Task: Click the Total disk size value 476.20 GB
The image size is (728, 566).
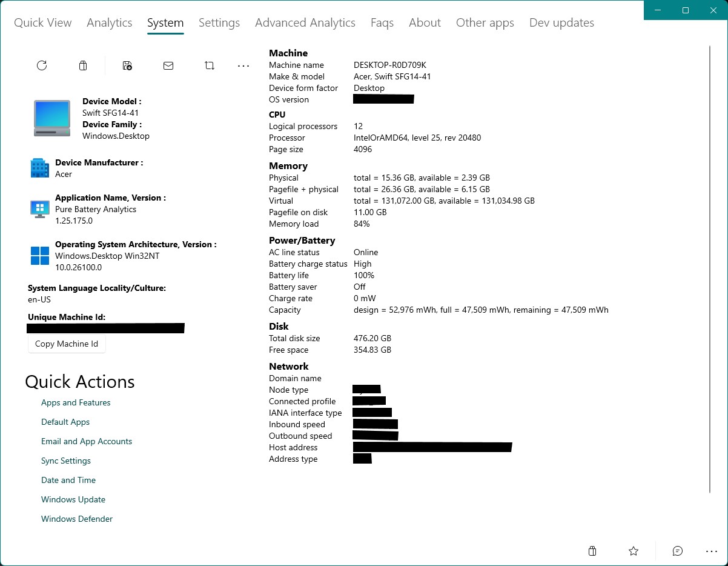Action: (372, 338)
